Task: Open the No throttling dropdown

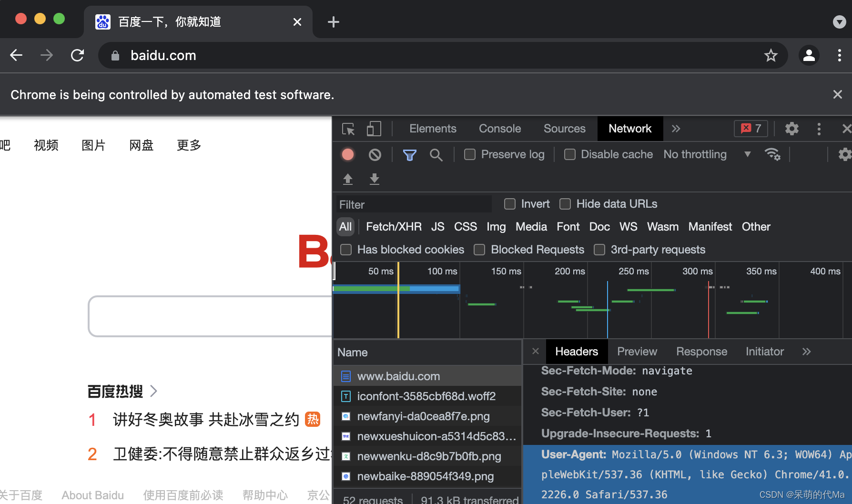Action: (707, 154)
